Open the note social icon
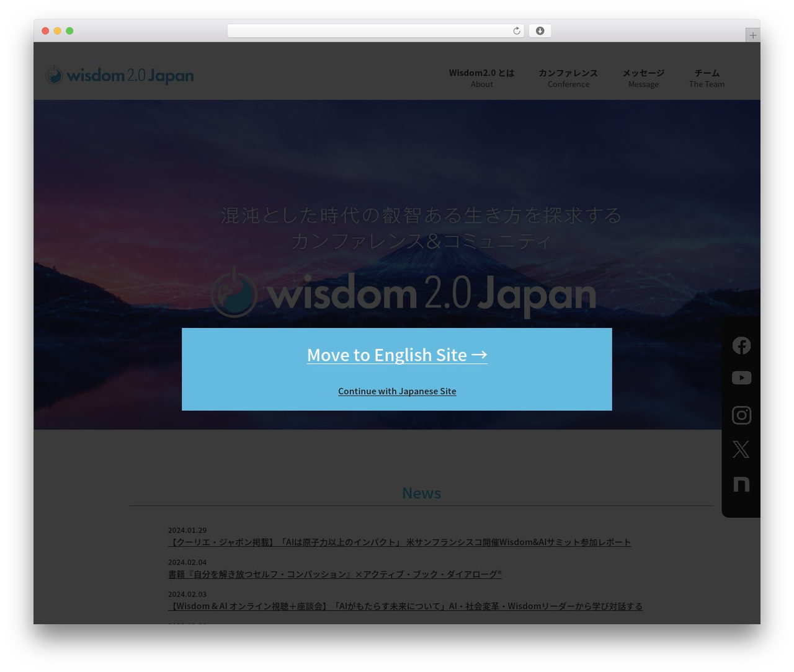794x672 pixels. point(741,484)
